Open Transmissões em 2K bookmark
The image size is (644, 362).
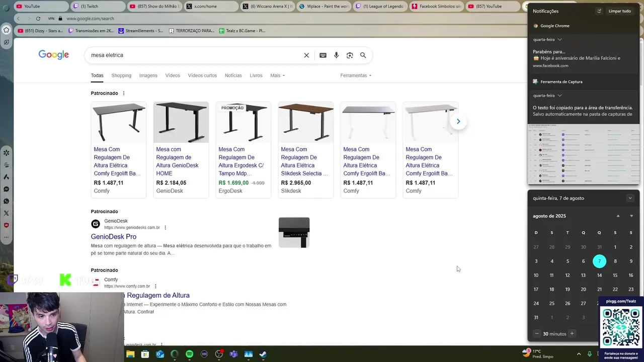click(91, 31)
